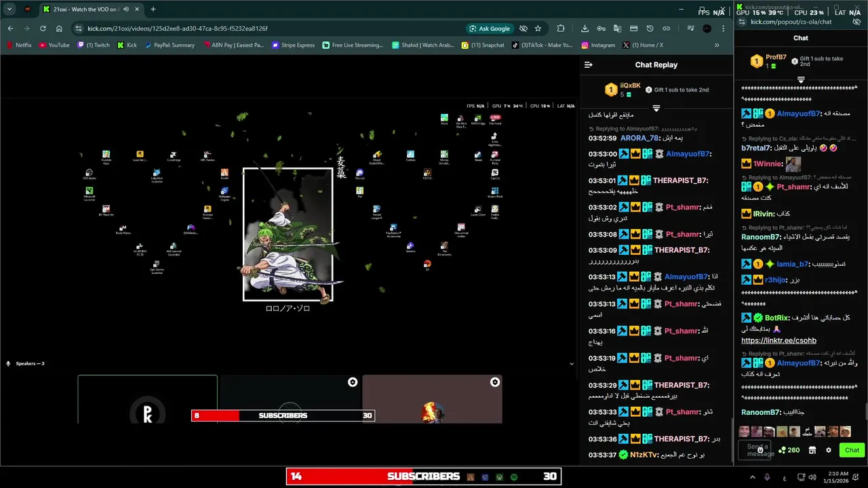This screenshot has height=488, width=868.
Task: Click ProfB7 top gifter in popout chat
Action: (776, 58)
